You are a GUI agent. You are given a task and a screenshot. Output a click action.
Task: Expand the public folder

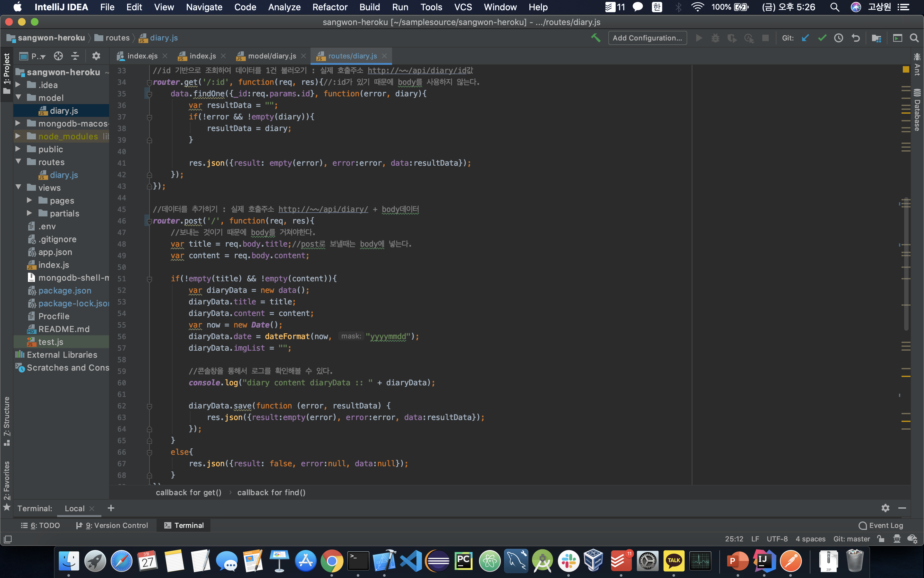pyautogui.click(x=18, y=149)
